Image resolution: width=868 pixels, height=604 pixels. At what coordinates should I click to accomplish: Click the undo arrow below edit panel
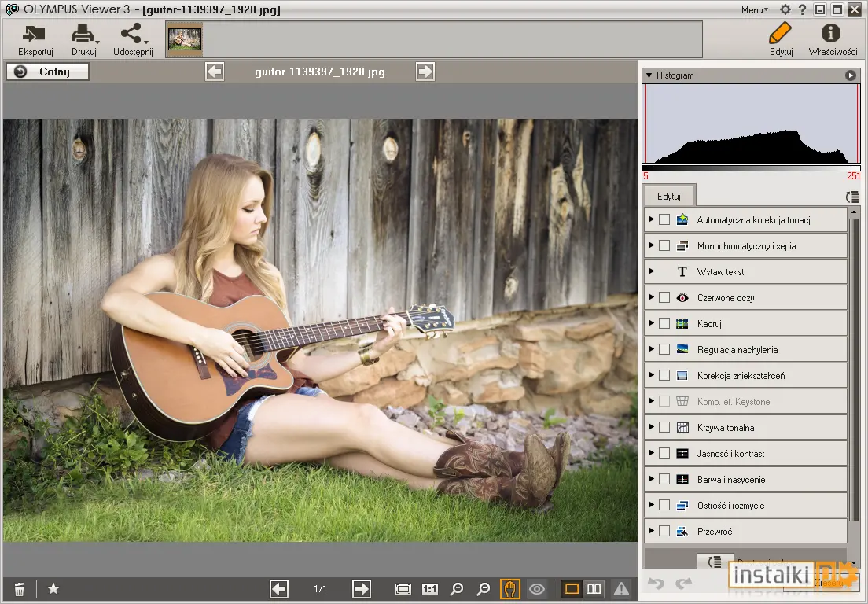pyautogui.click(x=656, y=584)
